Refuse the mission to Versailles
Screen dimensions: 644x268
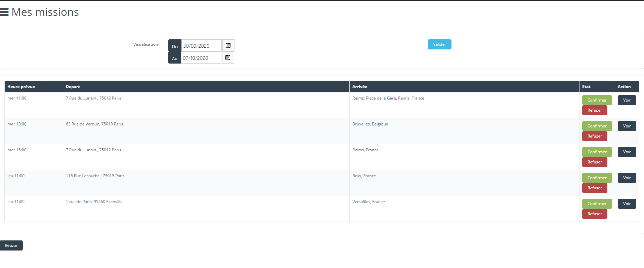[x=594, y=214]
